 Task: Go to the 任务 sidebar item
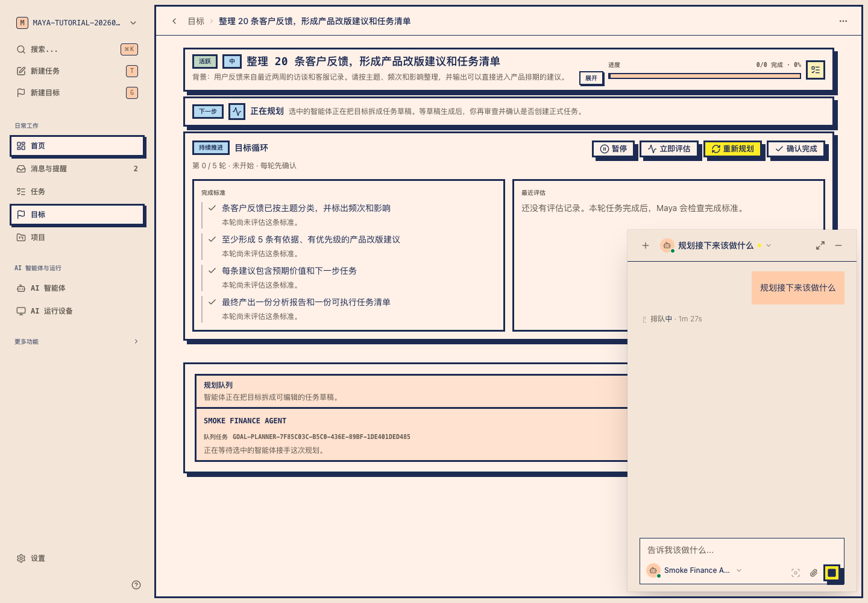click(77, 192)
